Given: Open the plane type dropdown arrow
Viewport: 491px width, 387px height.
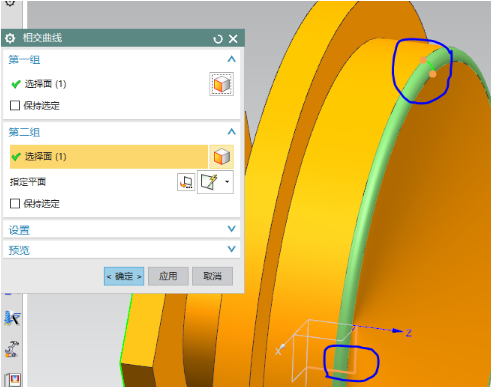Looking at the screenshot, I should (x=227, y=182).
